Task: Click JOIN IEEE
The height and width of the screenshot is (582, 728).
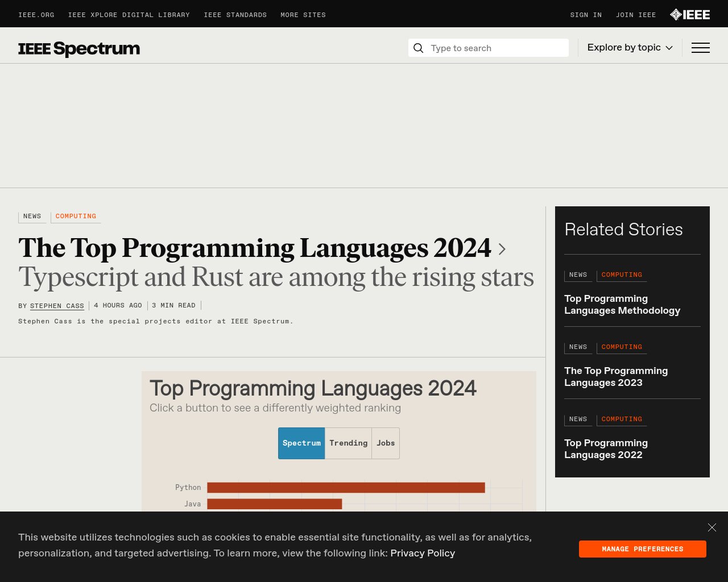Action: pyautogui.click(x=636, y=15)
